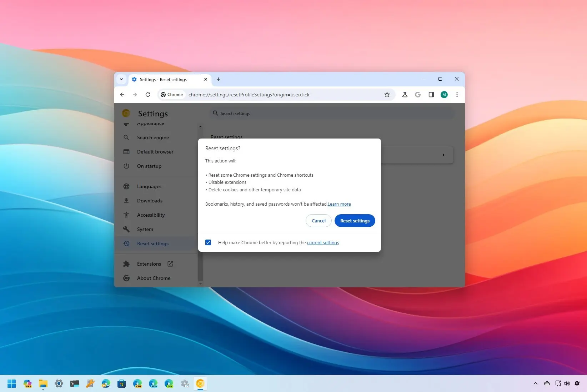Image resolution: width=587 pixels, height=392 pixels.
Task: Click the Accessibility person icon
Action: (x=126, y=215)
